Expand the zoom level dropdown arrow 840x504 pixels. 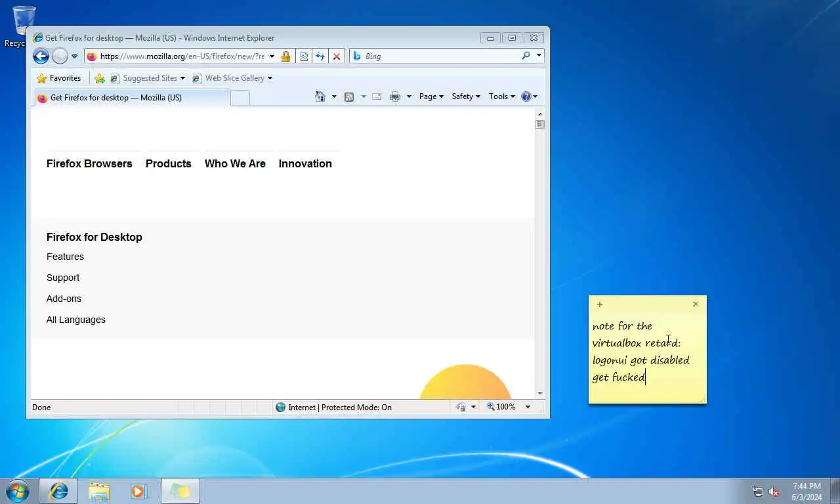pos(528,407)
